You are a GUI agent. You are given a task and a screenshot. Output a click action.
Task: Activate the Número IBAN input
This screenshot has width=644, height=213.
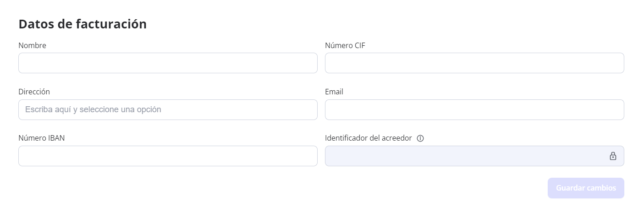coord(168,156)
